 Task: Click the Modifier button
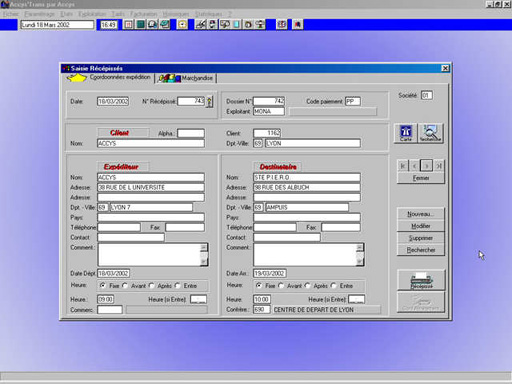point(421,226)
